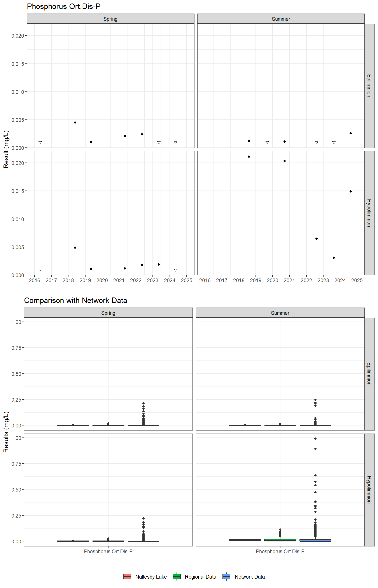Click the Spring facet header of the top chart
This screenshot has height=588, width=378.
[110, 19]
